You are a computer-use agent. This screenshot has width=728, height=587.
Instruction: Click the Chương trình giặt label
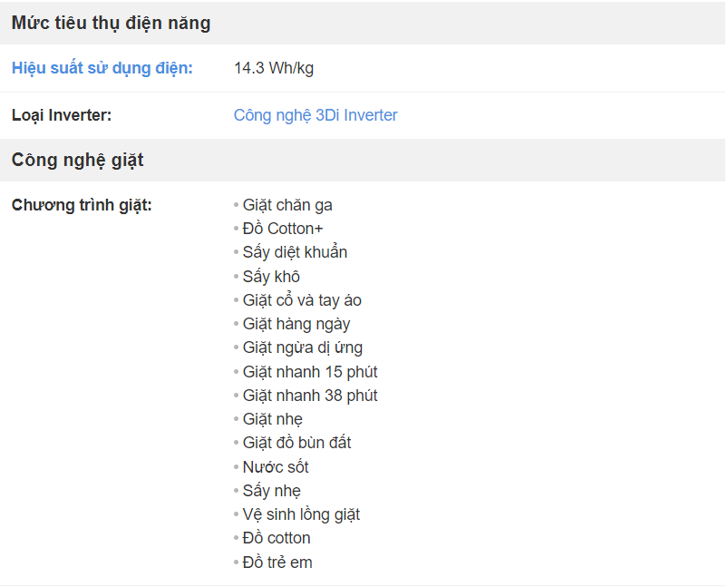pos(82,205)
